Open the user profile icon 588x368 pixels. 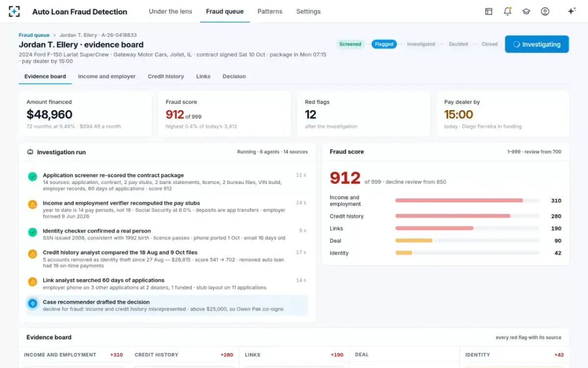(545, 11)
